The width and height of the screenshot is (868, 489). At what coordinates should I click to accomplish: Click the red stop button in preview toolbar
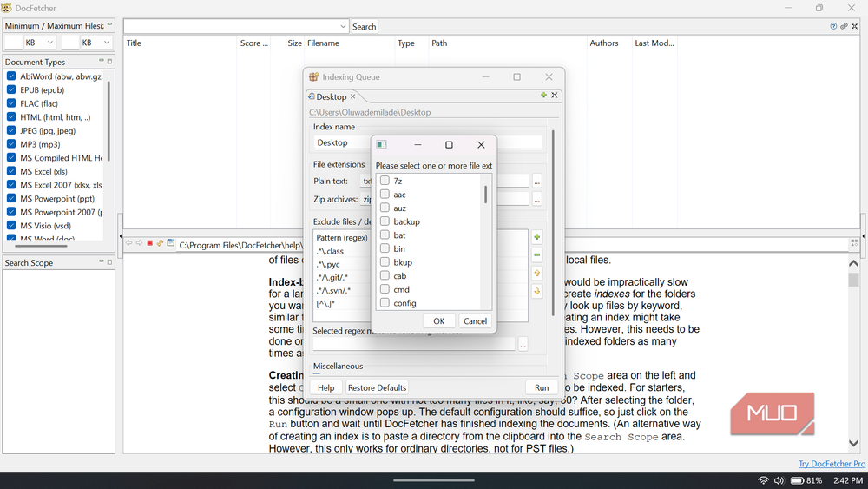point(149,243)
